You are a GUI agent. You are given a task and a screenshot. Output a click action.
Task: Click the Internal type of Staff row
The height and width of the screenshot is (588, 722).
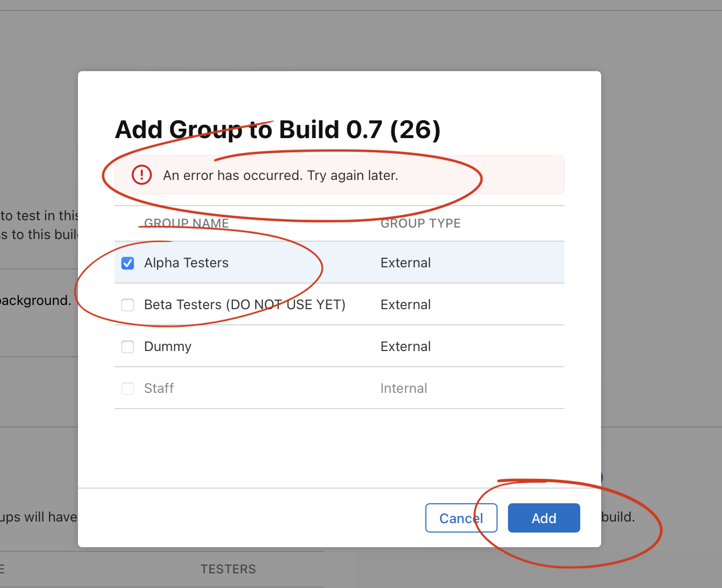point(403,388)
